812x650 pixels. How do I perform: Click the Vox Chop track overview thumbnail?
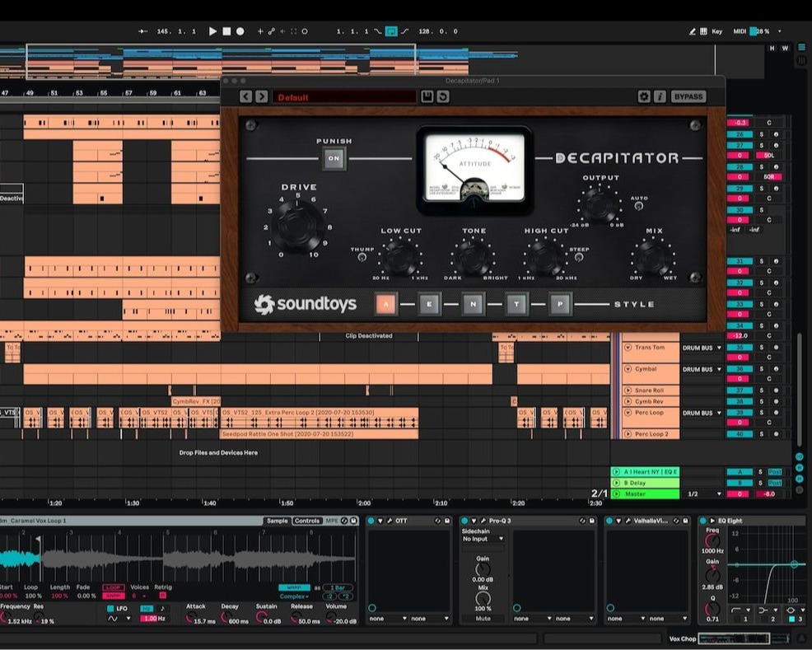coord(744,638)
